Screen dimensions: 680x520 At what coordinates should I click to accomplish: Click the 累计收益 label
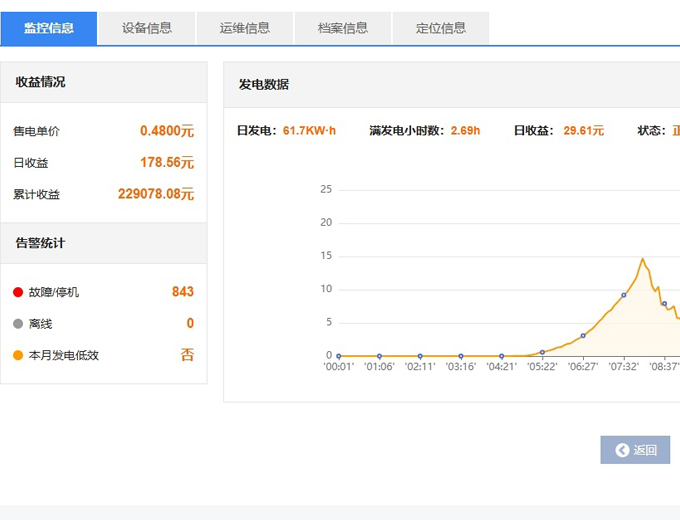pyautogui.click(x=36, y=194)
